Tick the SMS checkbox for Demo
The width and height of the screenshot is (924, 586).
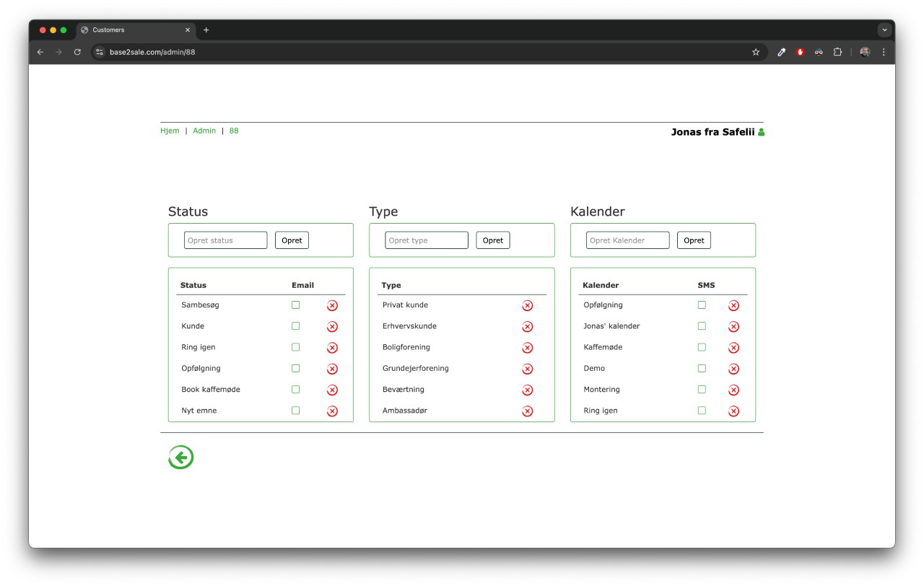[702, 368]
